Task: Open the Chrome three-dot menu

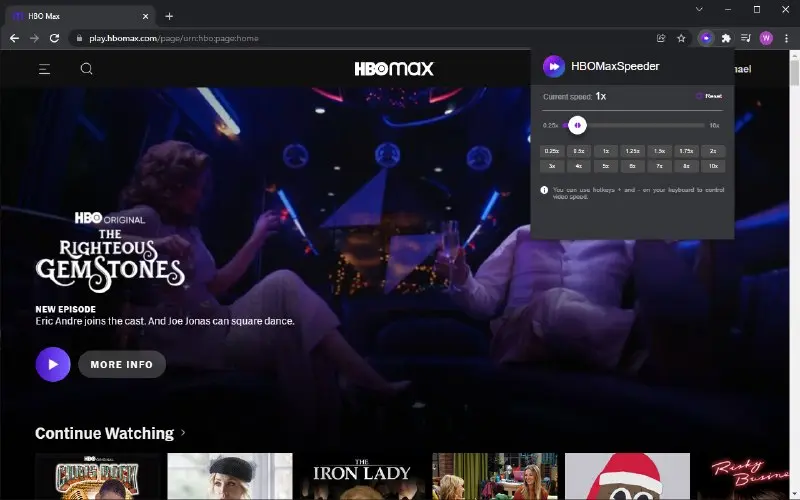Action: 786,38
